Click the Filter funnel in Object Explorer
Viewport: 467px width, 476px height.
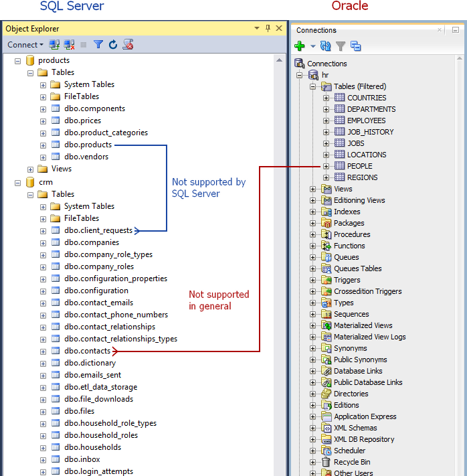pyautogui.click(x=98, y=45)
